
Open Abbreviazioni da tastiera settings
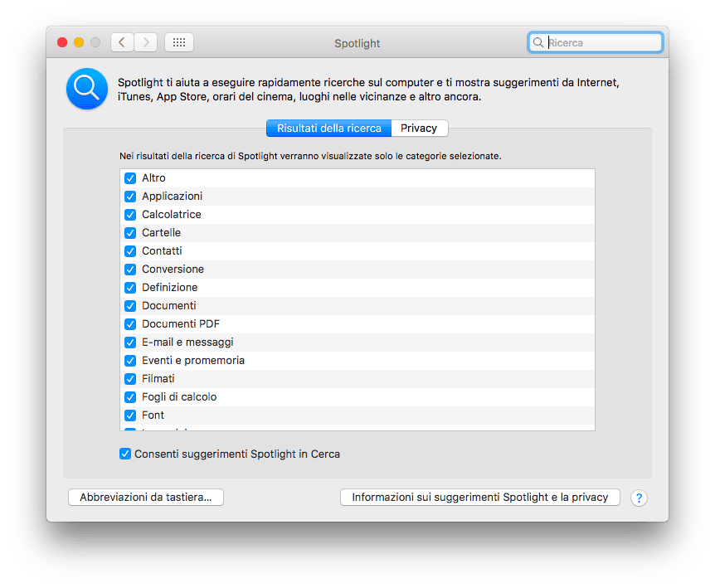(146, 498)
